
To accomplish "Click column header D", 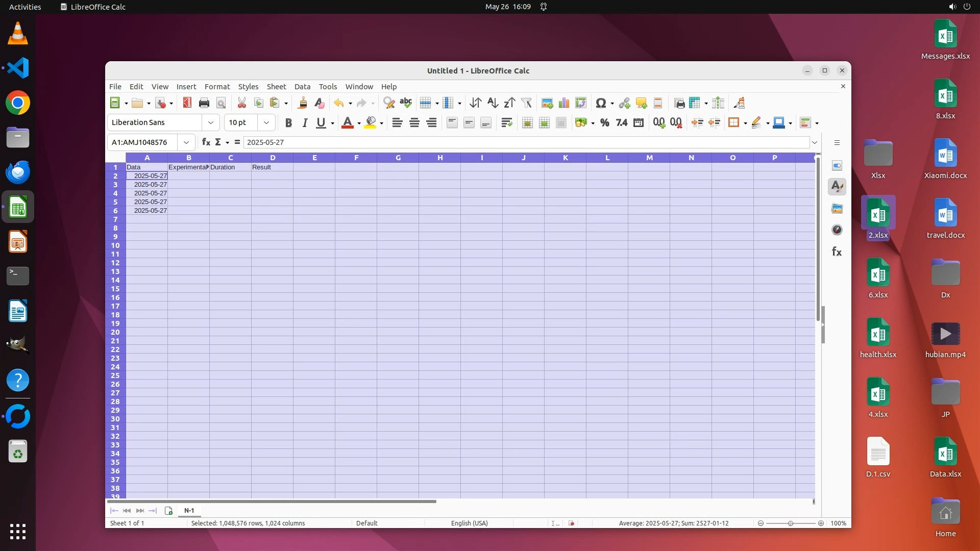I will 273,158.
